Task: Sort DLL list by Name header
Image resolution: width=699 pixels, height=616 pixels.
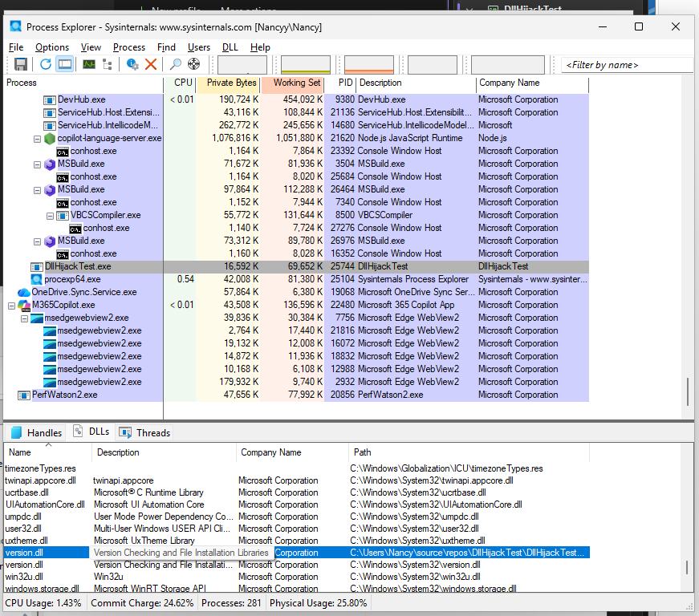Action: 47,452
